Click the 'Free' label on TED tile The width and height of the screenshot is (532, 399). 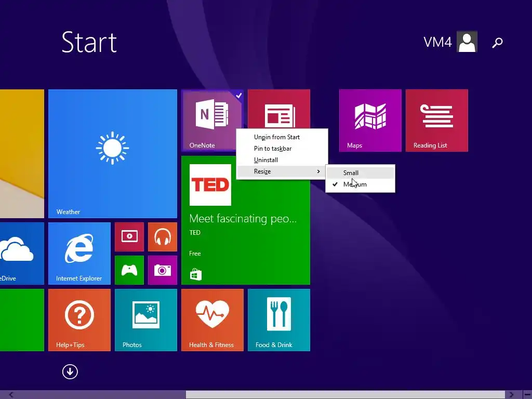195,254
